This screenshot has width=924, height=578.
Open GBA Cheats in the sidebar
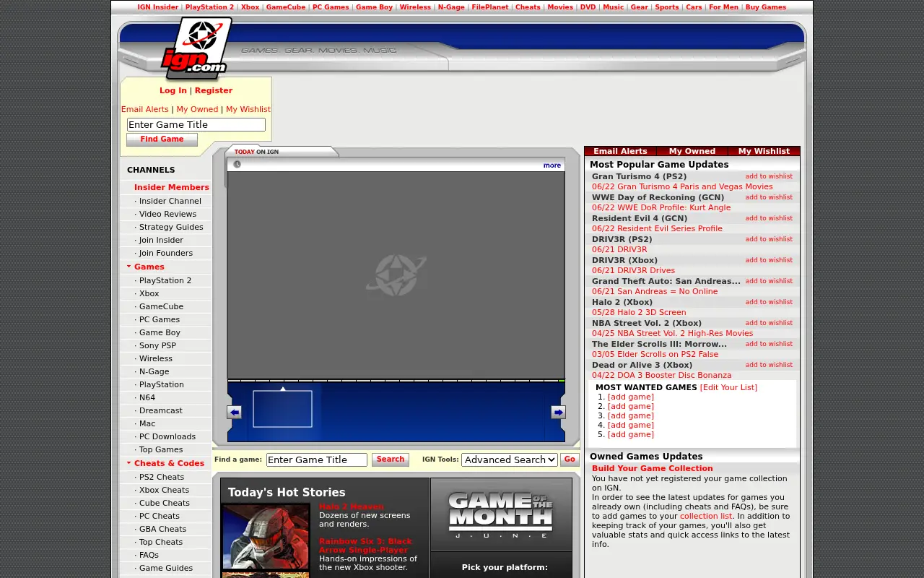(162, 529)
